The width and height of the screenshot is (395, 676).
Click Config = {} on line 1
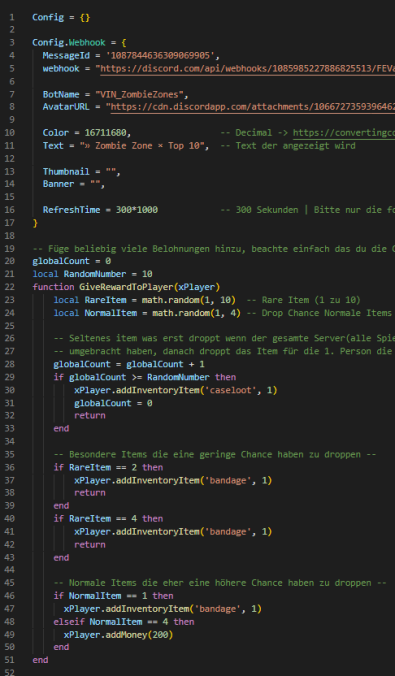61,17
